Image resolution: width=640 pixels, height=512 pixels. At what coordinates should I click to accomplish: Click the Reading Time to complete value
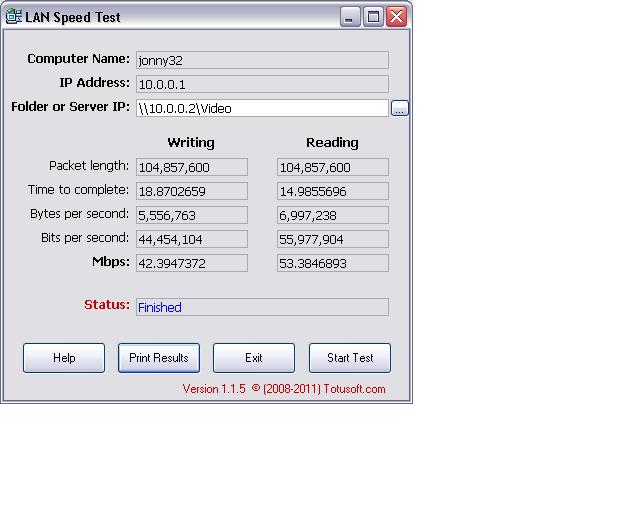point(332,191)
